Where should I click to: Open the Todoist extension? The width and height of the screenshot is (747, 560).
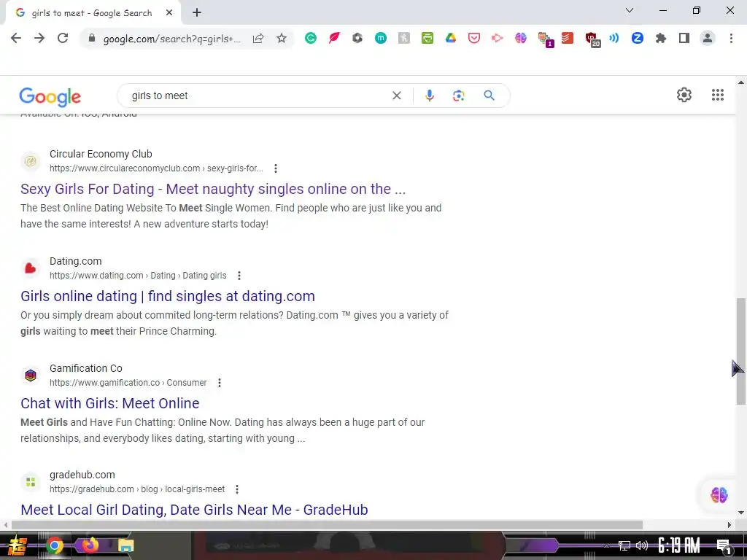[x=568, y=38]
